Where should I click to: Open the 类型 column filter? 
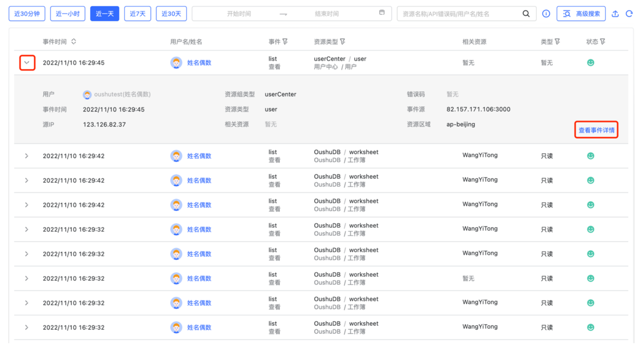[557, 42]
